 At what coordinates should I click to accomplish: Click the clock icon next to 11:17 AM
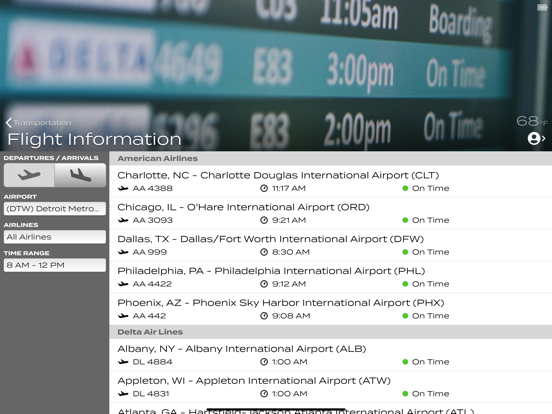pos(264,188)
